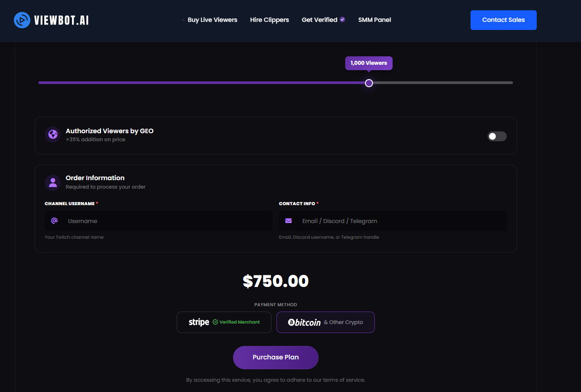The width and height of the screenshot is (581, 392).
Task: Navigate to SMM Panel
Action: tap(375, 20)
